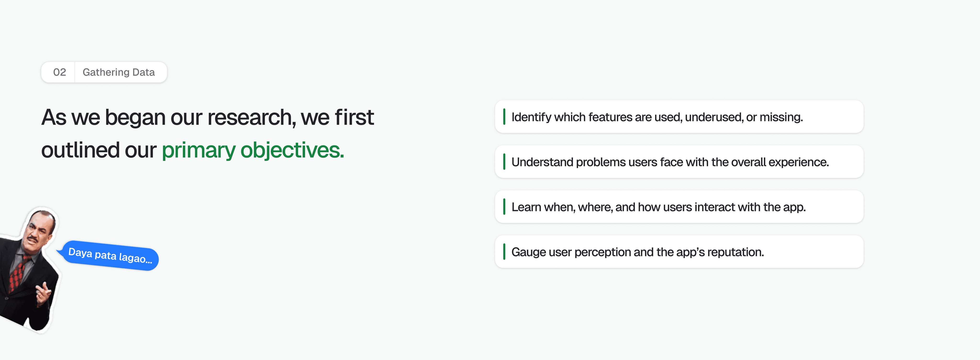Click green accent bar beside "Understand problems"
Viewport: 980px width, 360px height.
pos(504,162)
